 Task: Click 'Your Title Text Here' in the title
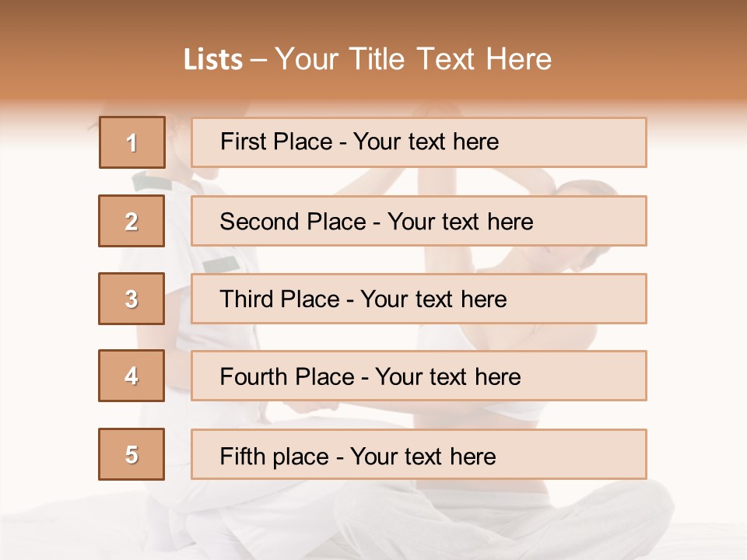click(413, 60)
